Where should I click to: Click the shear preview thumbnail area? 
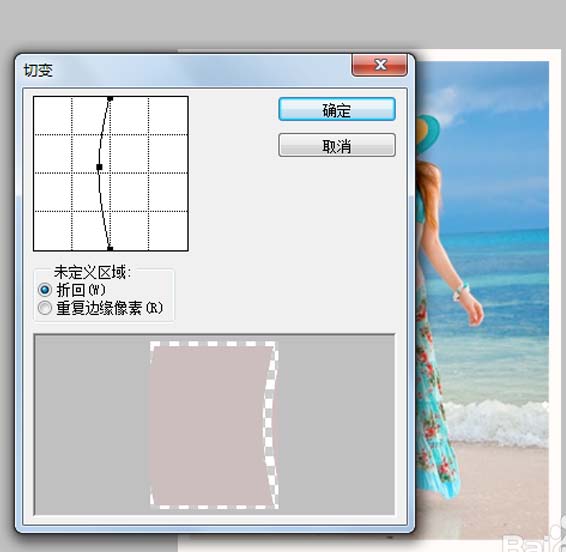point(214,425)
